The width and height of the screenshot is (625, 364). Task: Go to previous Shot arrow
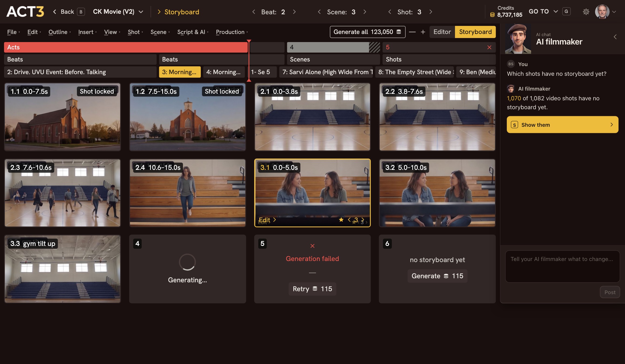coord(390,12)
